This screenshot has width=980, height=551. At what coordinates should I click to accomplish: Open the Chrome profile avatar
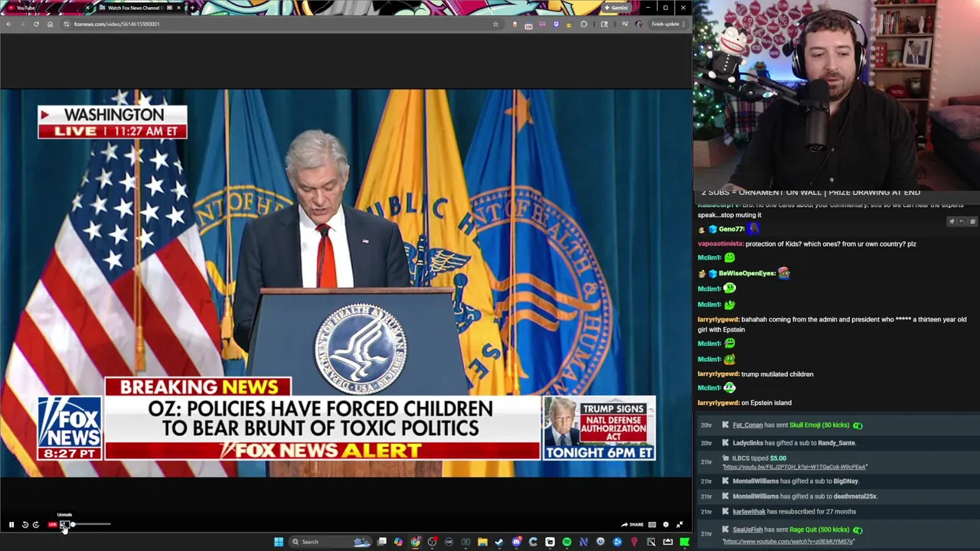pos(639,24)
